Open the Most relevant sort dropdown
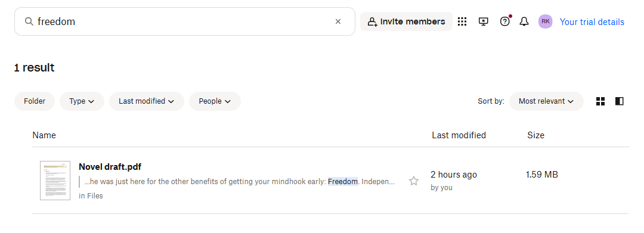The width and height of the screenshot is (644, 233). coord(546,101)
